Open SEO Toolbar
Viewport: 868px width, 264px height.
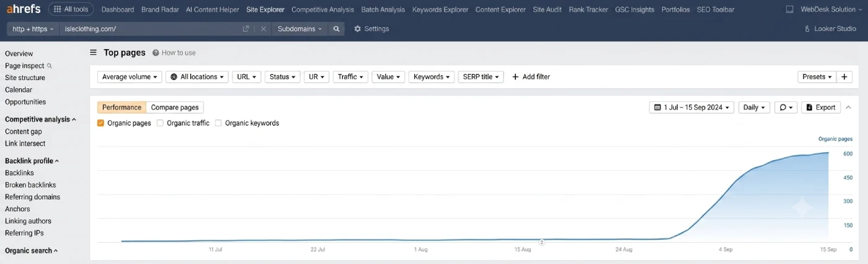pyautogui.click(x=715, y=9)
